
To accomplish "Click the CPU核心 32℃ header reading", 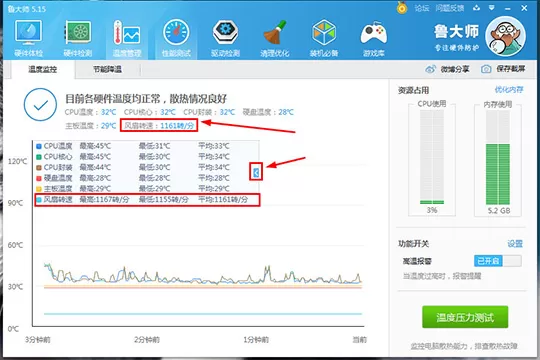I will tap(149, 112).
